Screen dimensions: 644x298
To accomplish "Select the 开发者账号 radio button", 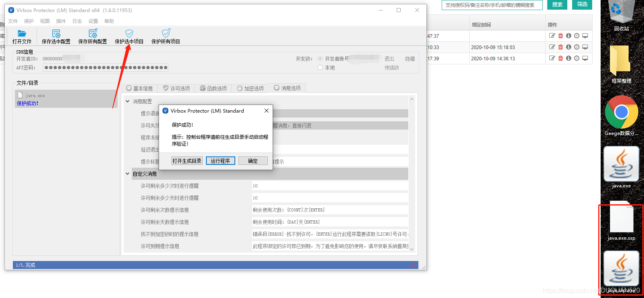I will pos(320,59).
